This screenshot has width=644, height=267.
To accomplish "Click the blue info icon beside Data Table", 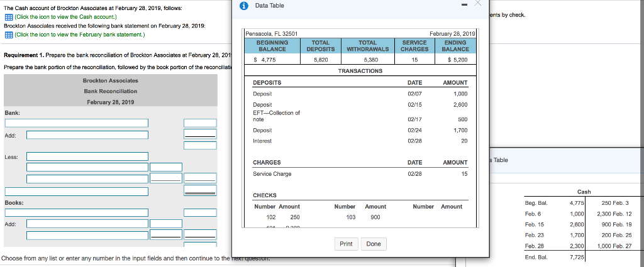I will pyautogui.click(x=245, y=6).
